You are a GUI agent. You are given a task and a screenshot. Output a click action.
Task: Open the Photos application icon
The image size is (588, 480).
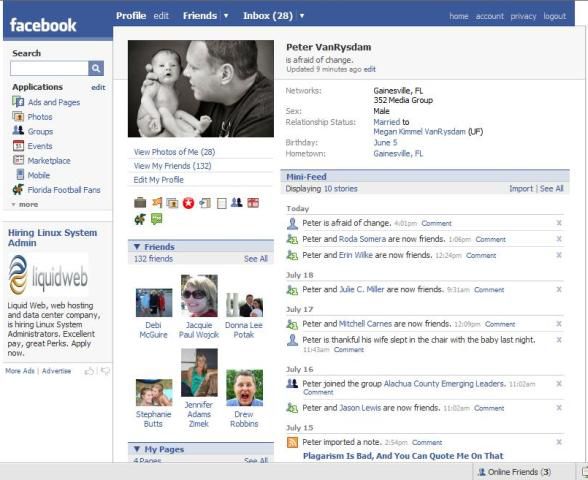click(18, 116)
